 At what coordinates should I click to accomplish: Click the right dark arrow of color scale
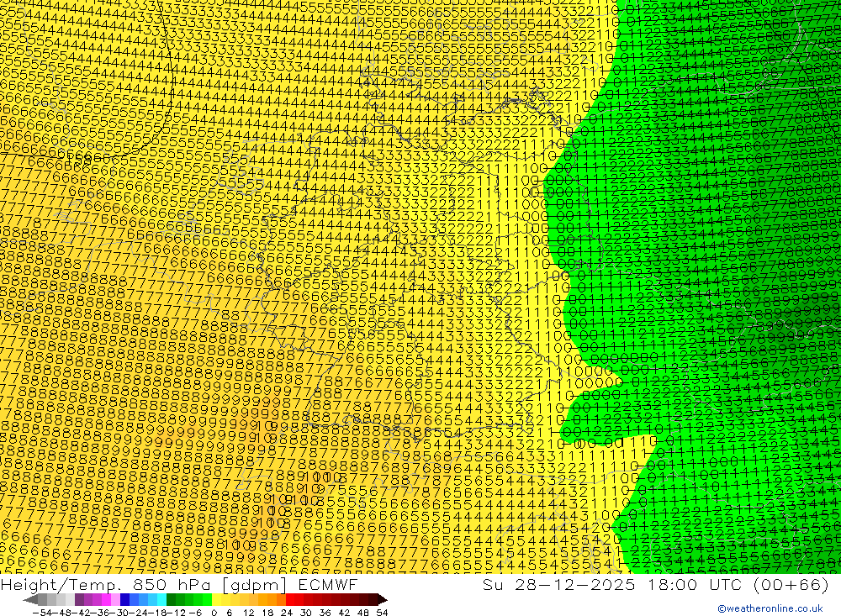coord(383,600)
